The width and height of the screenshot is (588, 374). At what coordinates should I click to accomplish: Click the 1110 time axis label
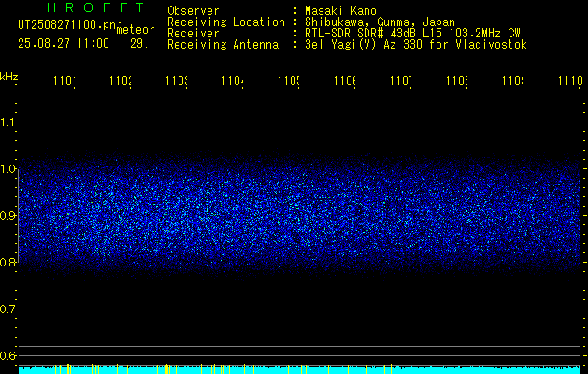point(570,81)
